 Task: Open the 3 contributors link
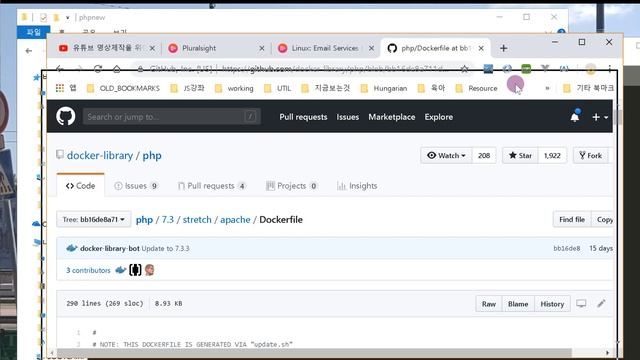(88, 270)
